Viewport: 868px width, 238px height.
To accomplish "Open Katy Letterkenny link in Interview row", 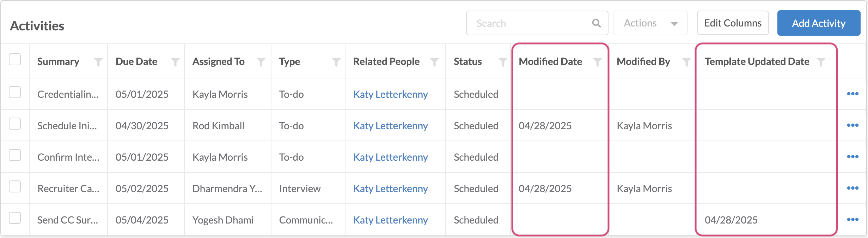I will 390,189.
